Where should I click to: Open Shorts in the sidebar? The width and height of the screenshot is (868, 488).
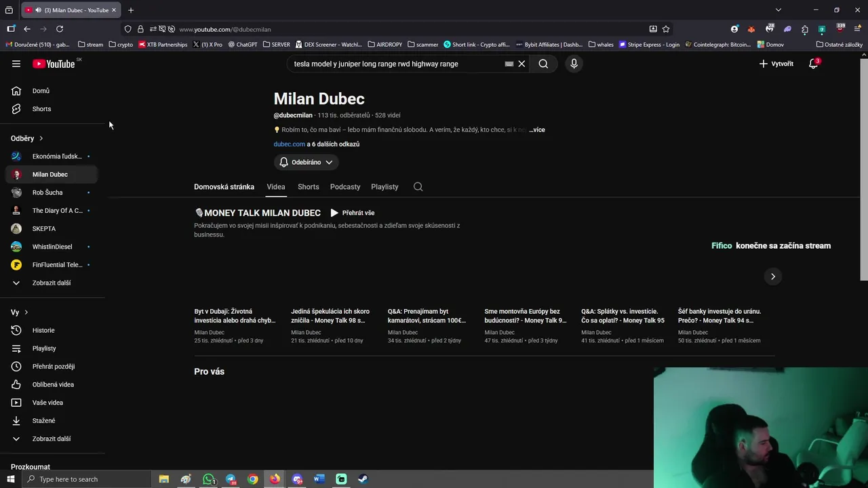click(53, 109)
